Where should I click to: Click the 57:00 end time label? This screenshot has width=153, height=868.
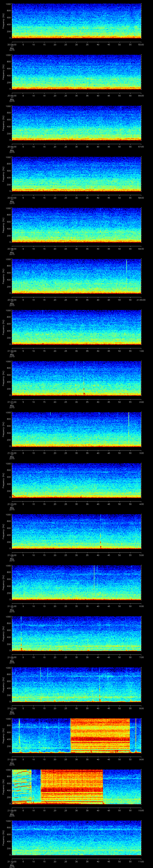141,147
